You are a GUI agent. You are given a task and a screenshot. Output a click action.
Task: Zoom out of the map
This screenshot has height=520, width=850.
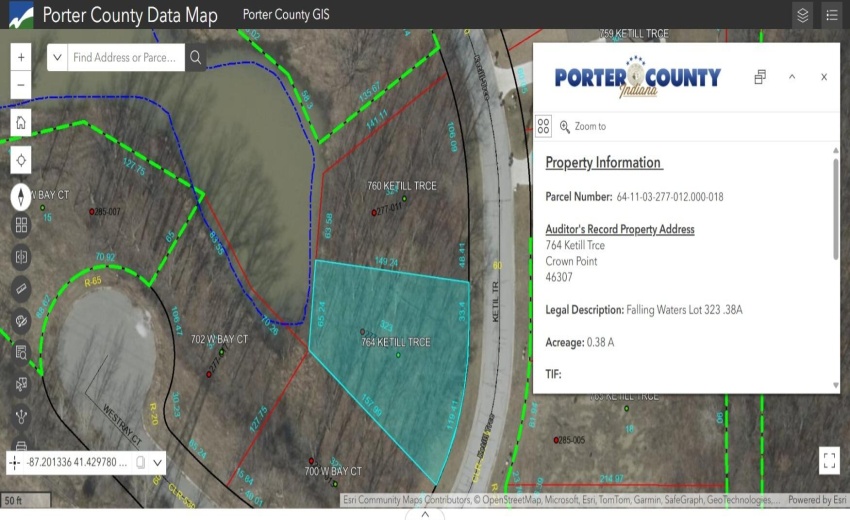coord(21,85)
